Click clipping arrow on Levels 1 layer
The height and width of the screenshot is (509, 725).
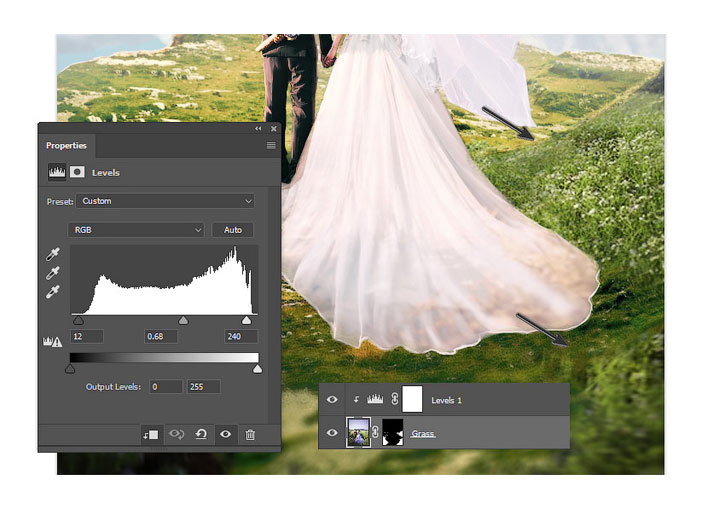pos(356,399)
